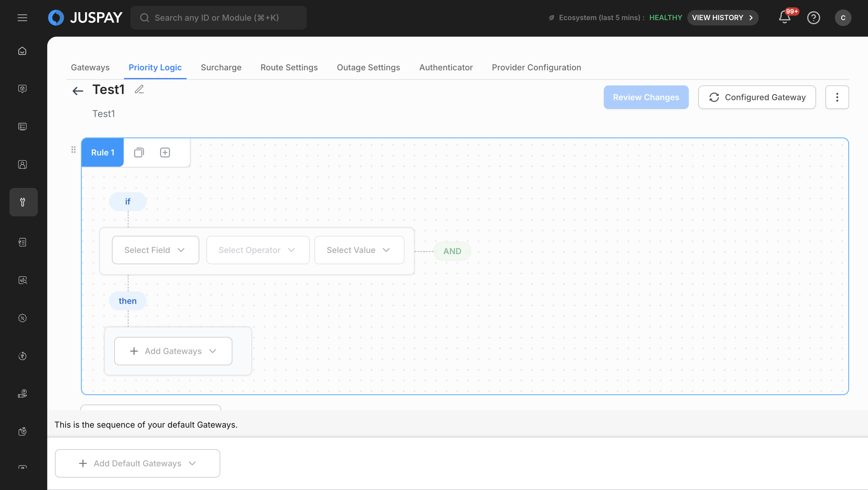Image resolution: width=868 pixels, height=490 pixels.
Task: Expand the Select Field dropdown
Action: tap(155, 250)
